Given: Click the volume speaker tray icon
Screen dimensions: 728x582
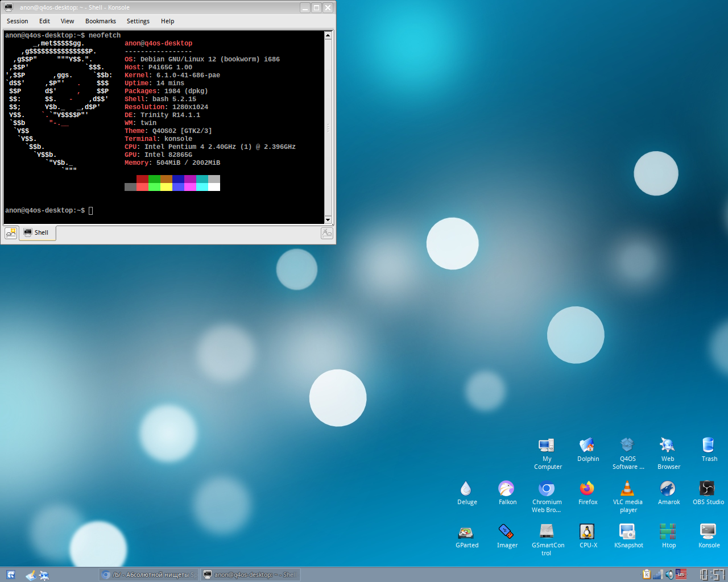Looking at the screenshot, I should coord(669,575).
